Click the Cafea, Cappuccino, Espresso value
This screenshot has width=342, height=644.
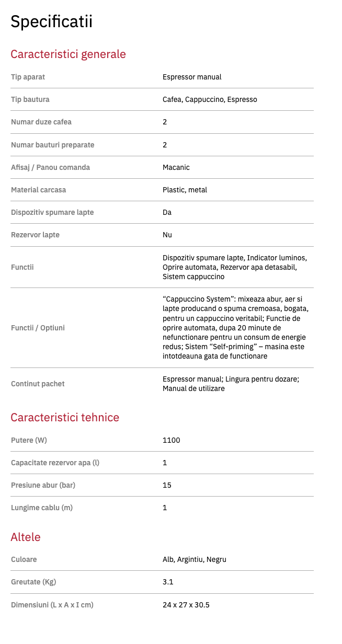pyautogui.click(x=210, y=99)
